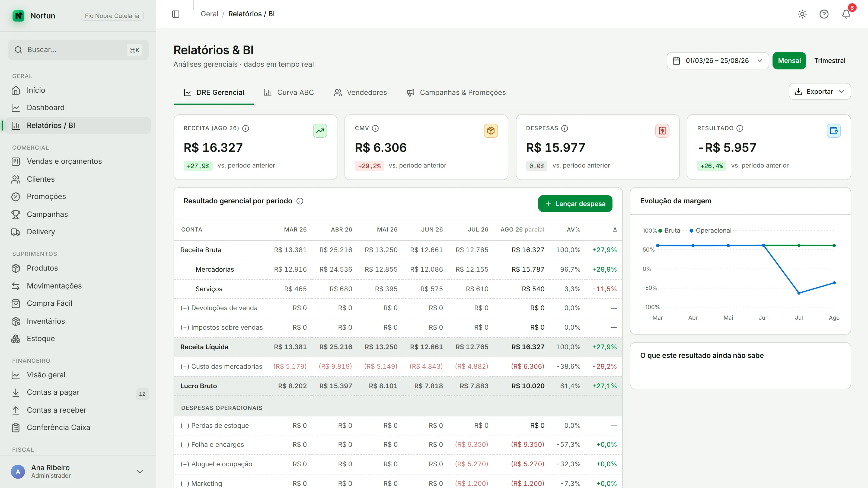Click the yellow box icon on CMV card

pos(491,131)
